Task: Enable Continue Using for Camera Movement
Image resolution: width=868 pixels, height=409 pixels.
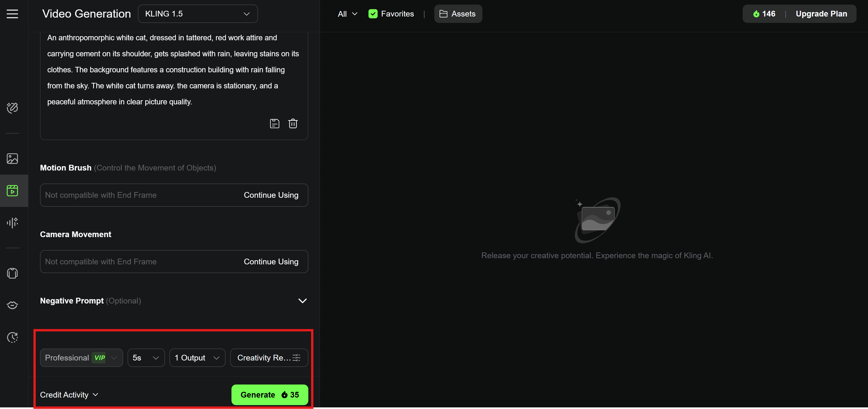Action: 271,261
